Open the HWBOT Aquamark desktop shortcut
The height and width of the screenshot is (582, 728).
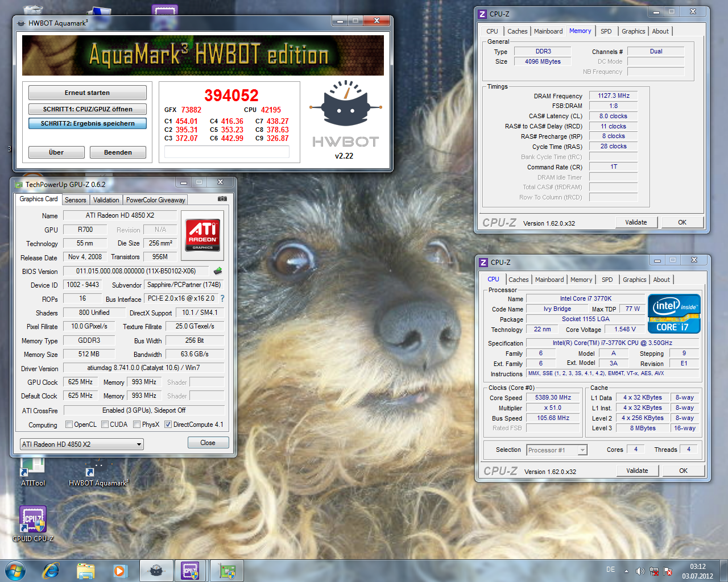point(98,475)
